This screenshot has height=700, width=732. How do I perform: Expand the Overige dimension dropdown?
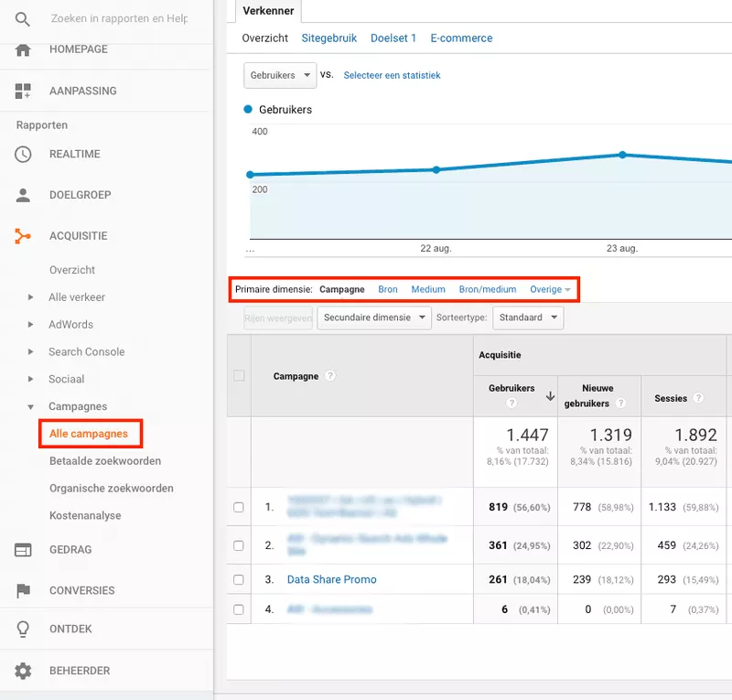(x=550, y=289)
